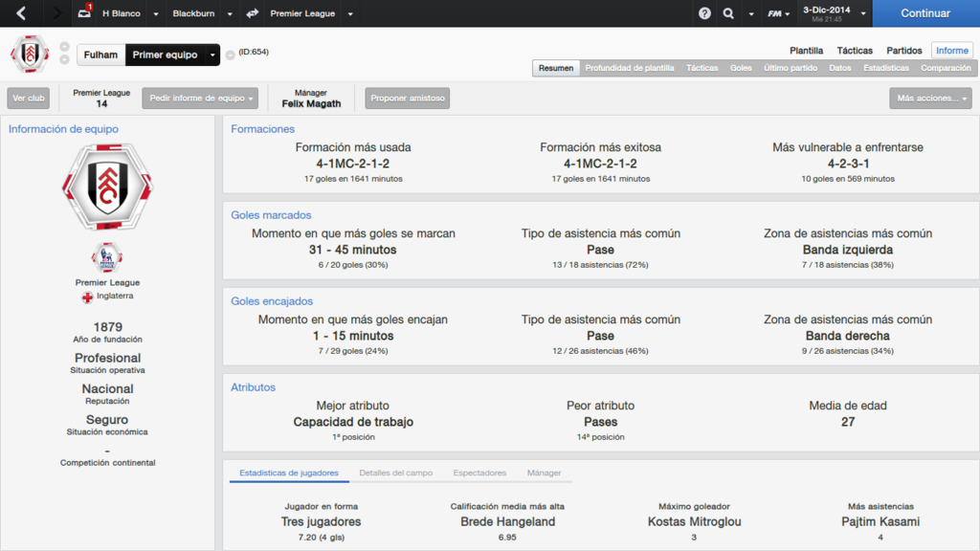The width and height of the screenshot is (980, 551).
Task: Expand the H Blanco dropdown arrow
Action: 156,13
